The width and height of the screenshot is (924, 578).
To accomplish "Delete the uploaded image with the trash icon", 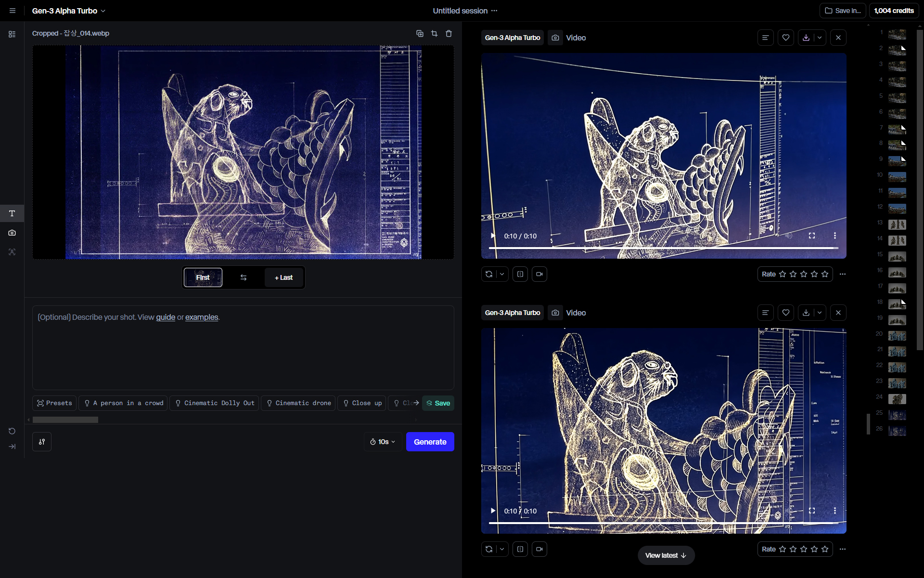I will pos(449,33).
